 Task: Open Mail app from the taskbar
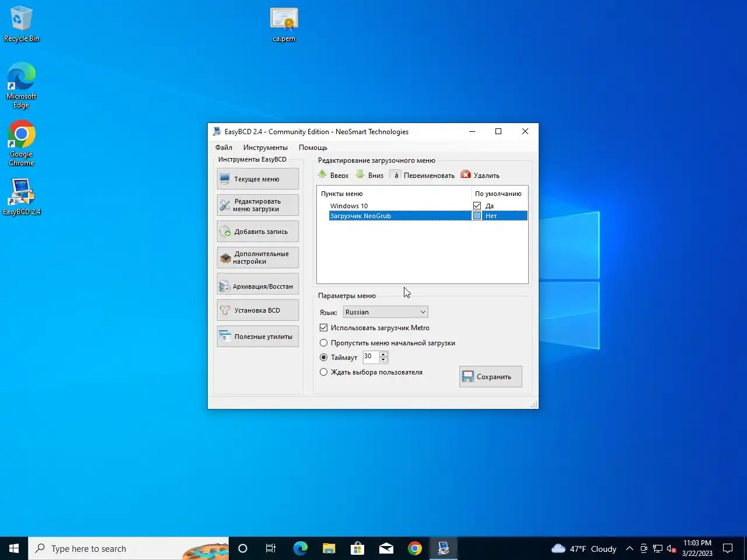pos(386,548)
